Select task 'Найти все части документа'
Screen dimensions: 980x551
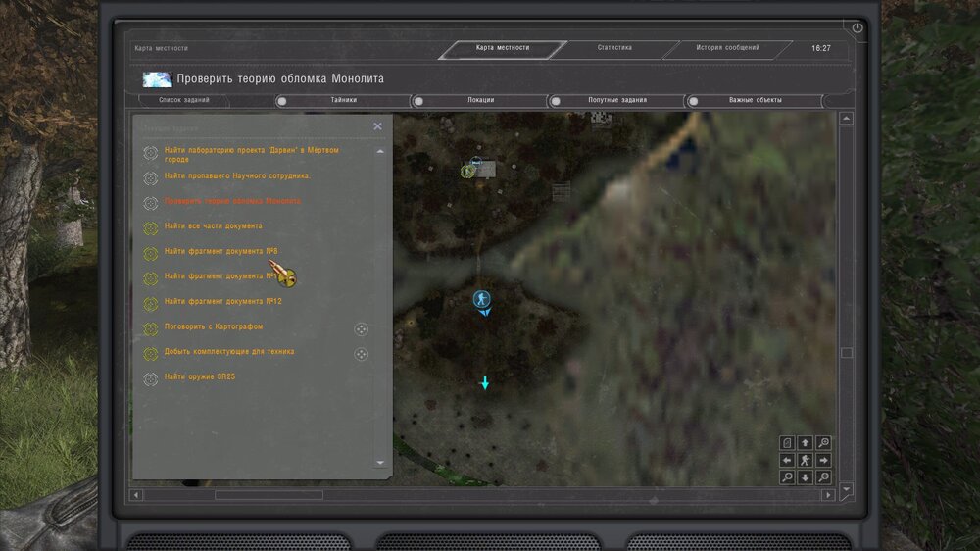pos(213,225)
